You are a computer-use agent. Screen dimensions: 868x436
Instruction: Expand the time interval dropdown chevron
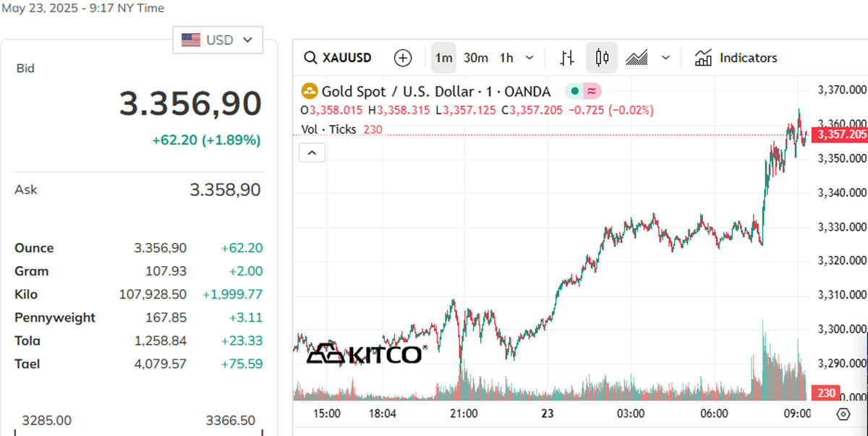(530, 58)
